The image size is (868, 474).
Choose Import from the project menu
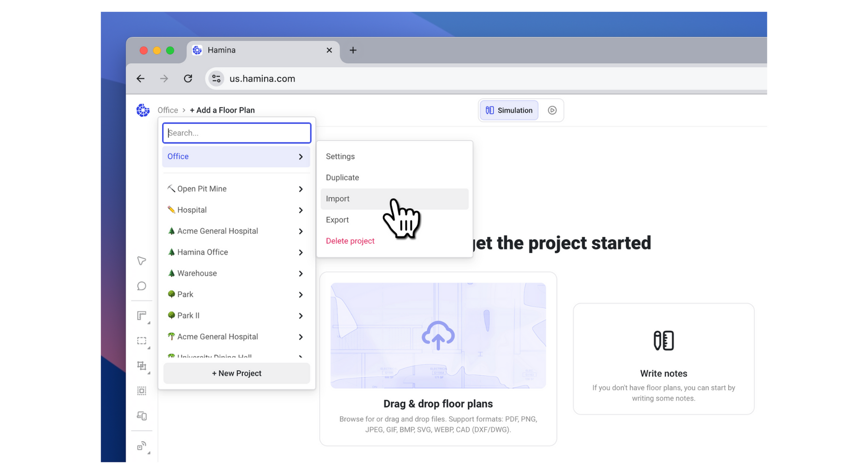[338, 199]
